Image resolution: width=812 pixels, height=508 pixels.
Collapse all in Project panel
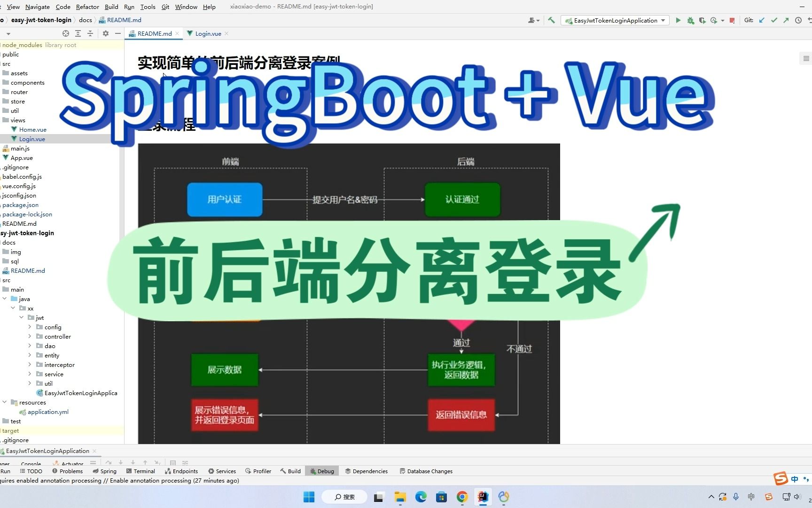(x=90, y=33)
